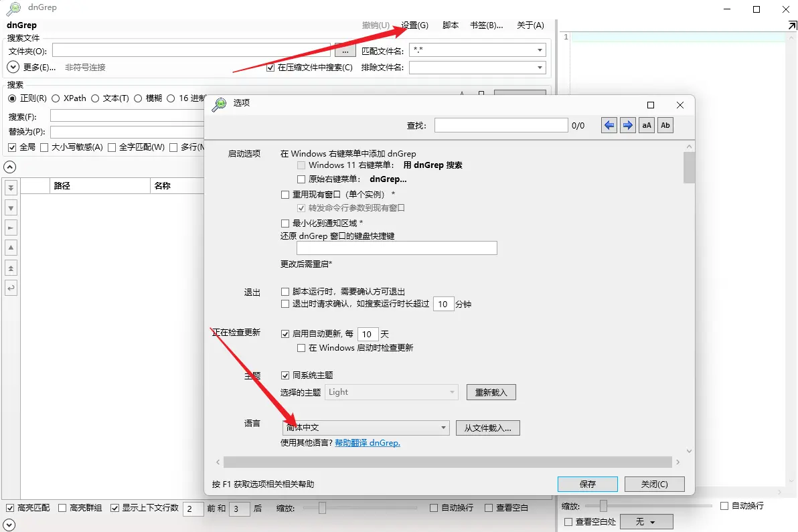Click the jump-to-first-result double up arrow
This screenshot has height=532, width=798.
11,268
